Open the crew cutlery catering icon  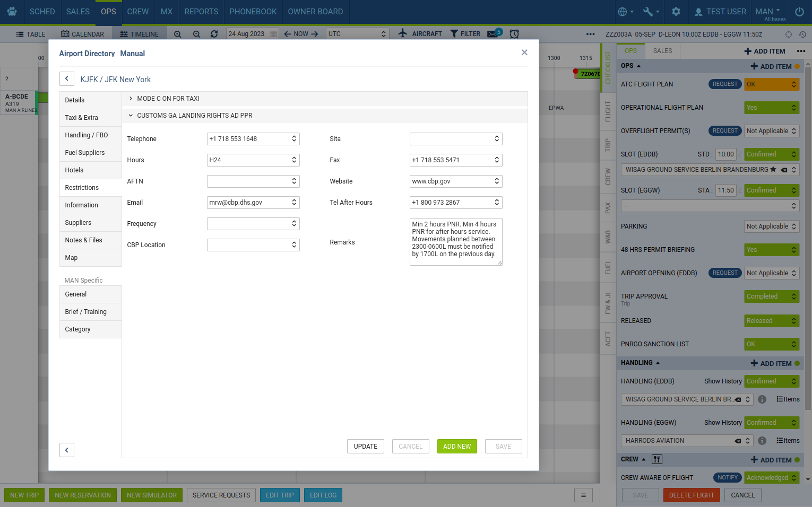coord(657,459)
